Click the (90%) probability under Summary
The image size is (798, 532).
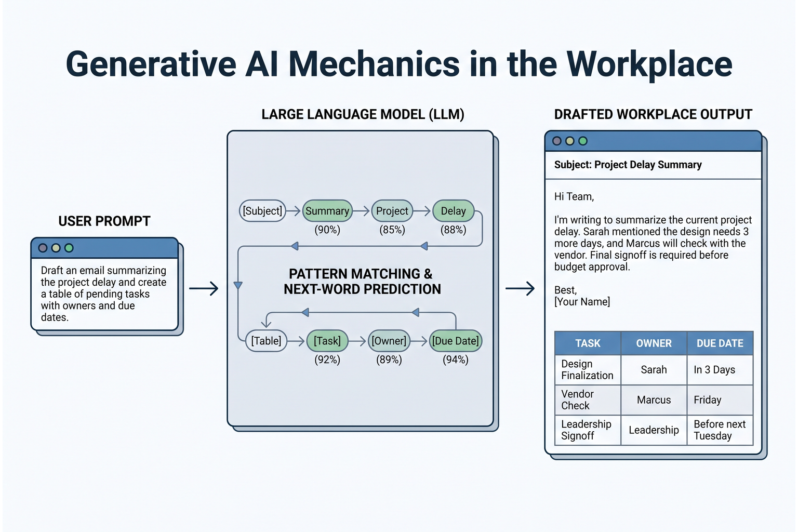coord(327,230)
